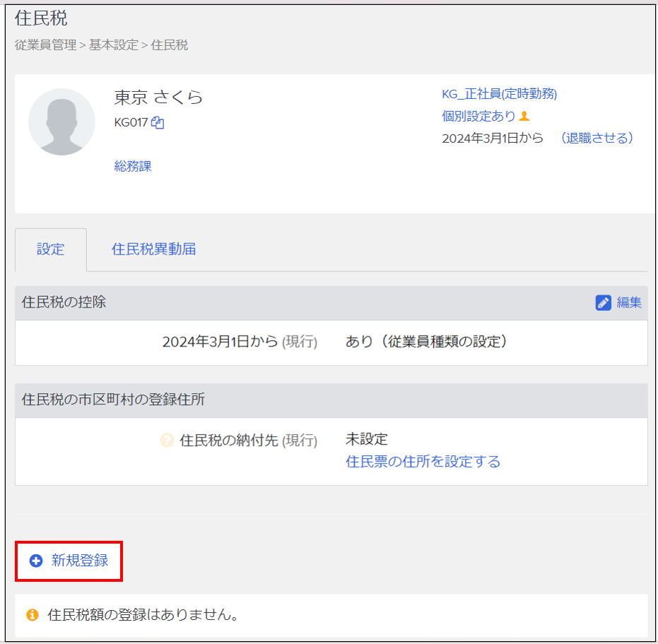Click the 新規登録 button text

click(80, 561)
